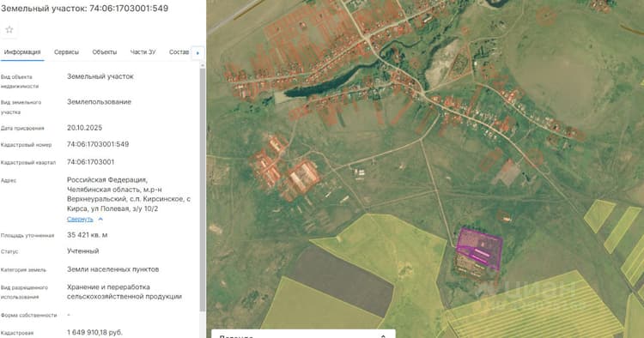The height and width of the screenshot is (338, 644).
Task: Show more tabs with the arrow button
Action: point(197,53)
